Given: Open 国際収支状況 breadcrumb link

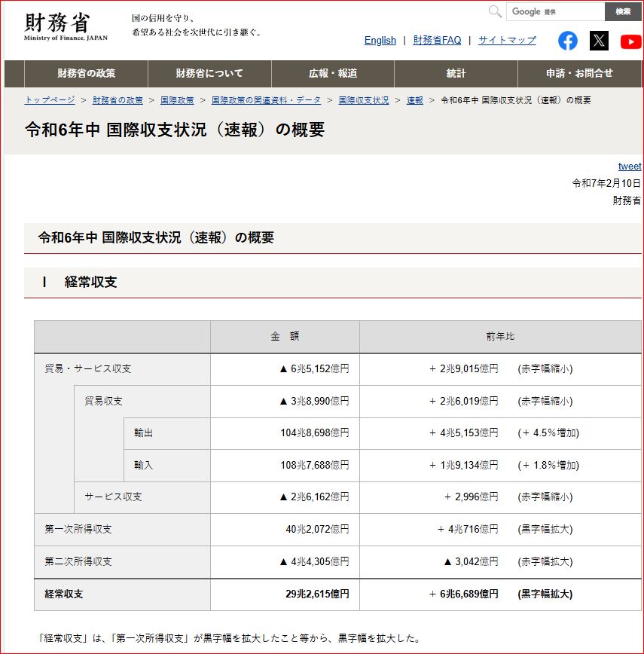Looking at the screenshot, I should click(x=364, y=100).
